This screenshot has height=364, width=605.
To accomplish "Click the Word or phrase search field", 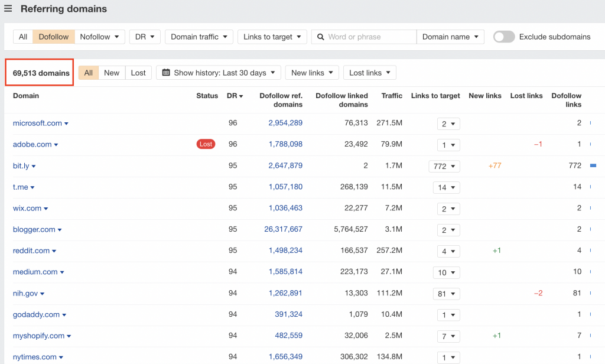I will point(364,37).
